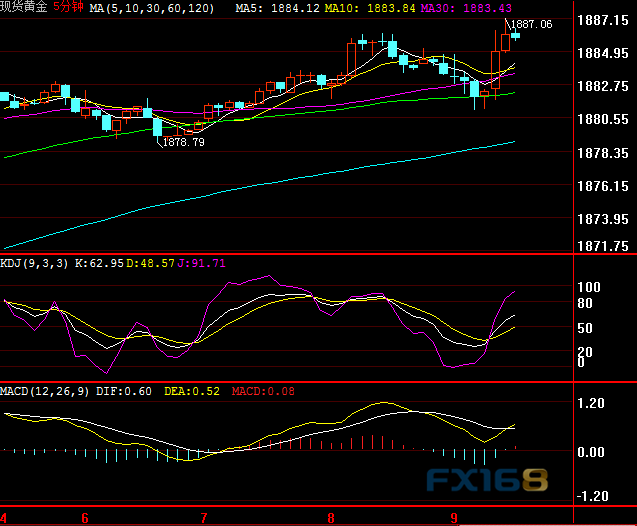Screen dimensions: 637x526
Task: Click time axis marker 8
Action: (x=331, y=518)
